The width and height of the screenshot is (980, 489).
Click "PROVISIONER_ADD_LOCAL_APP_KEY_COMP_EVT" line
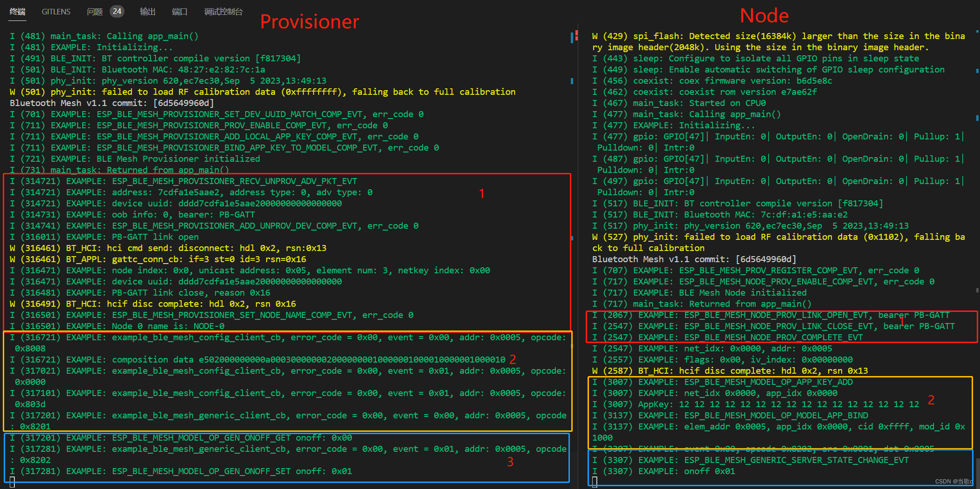pos(214,137)
